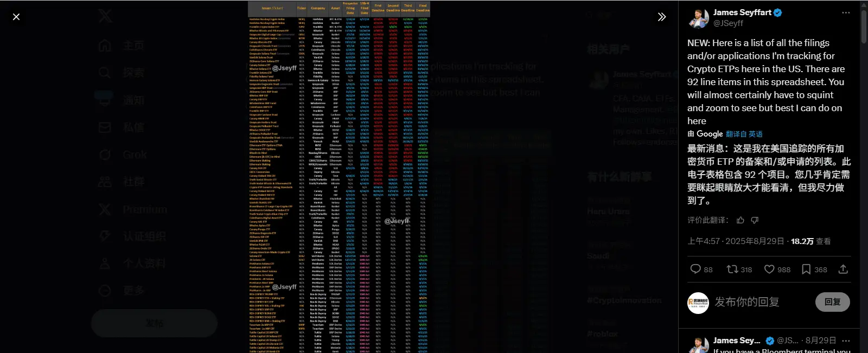
Task: Click the blue verified badge beside James Seyffart
Action: coord(778,12)
